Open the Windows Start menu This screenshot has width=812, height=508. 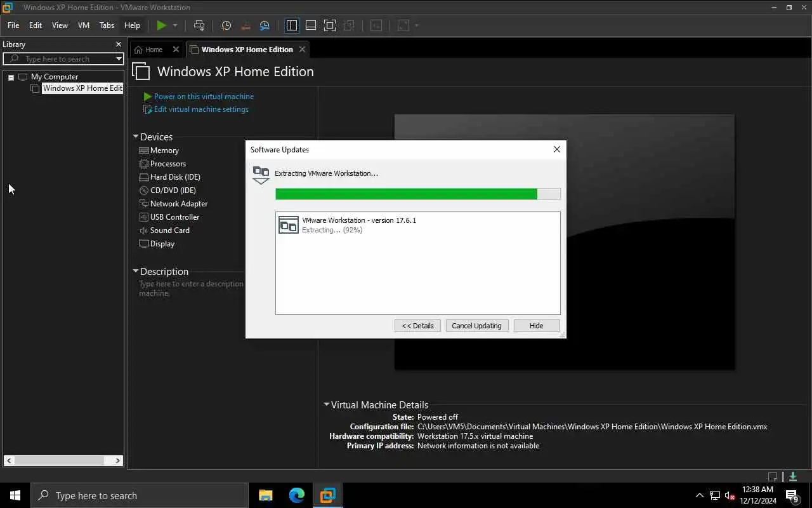tap(15, 495)
